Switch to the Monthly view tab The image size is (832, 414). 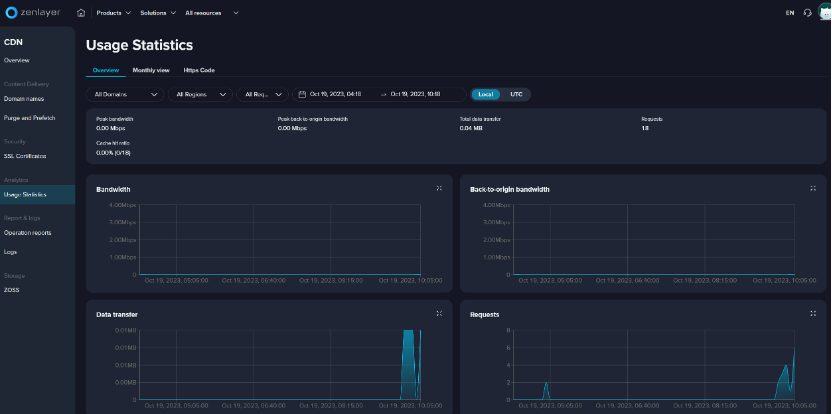pos(151,70)
